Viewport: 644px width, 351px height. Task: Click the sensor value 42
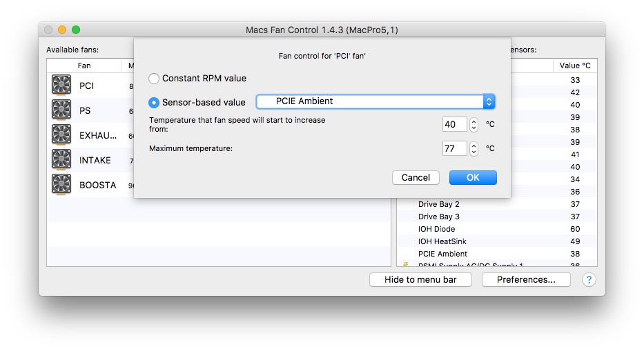[575, 92]
